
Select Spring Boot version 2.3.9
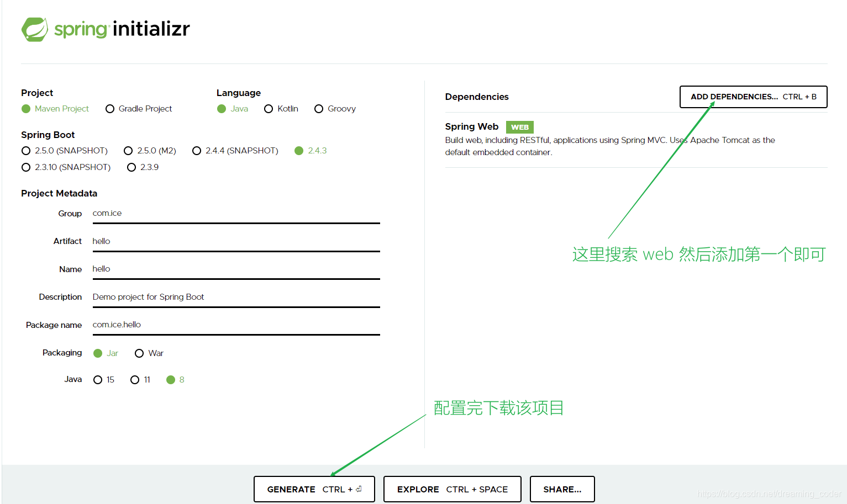coord(143,167)
